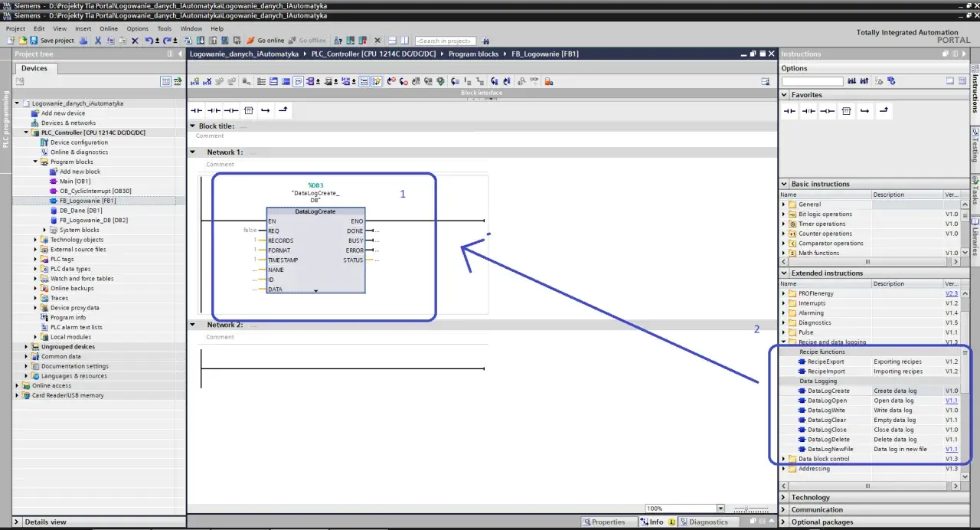The height and width of the screenshot is (530, 980).
Task: Open the Options menu
Action: [138, 28]
